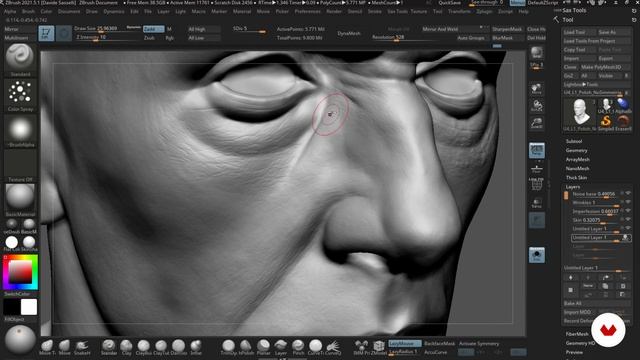
Task: Toggle the Zsub mode button
Action: tap(149, 38)
